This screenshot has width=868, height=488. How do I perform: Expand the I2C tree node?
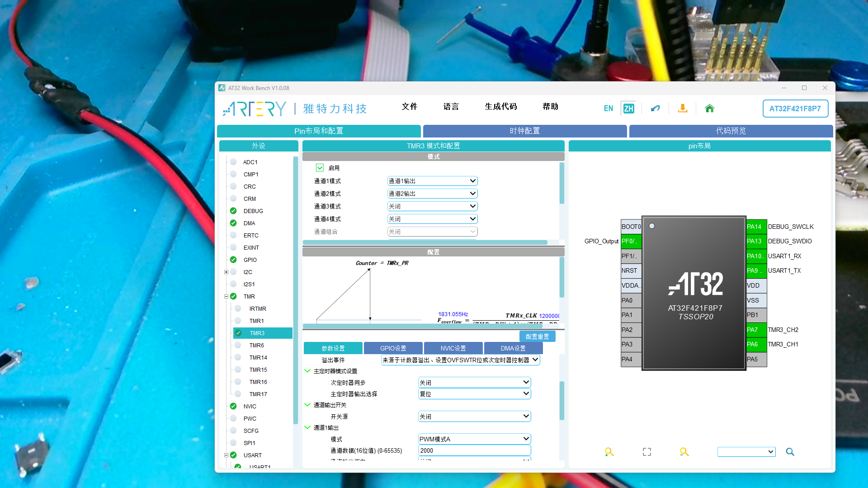[226, 272]
